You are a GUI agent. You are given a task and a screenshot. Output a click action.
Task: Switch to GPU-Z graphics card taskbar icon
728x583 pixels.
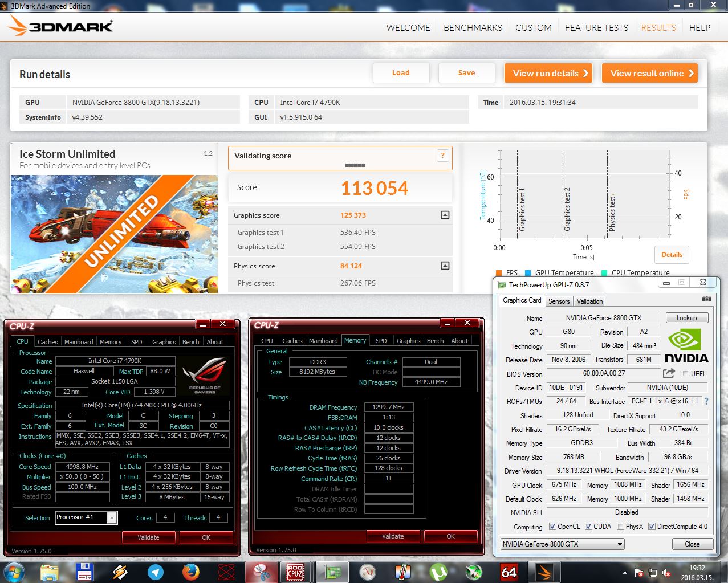[x=332, y=572]
